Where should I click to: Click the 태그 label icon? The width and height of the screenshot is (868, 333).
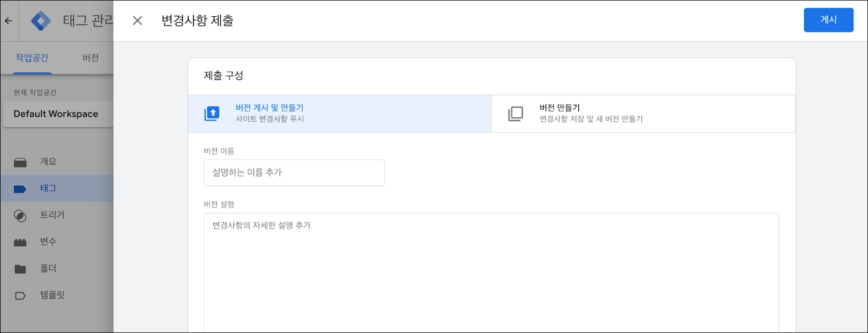(20, 189)
